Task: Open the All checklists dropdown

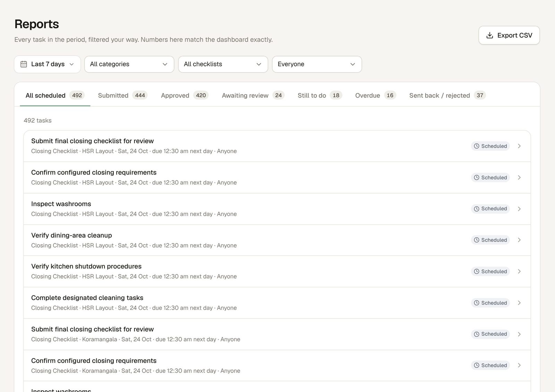Action: (223, 64)
